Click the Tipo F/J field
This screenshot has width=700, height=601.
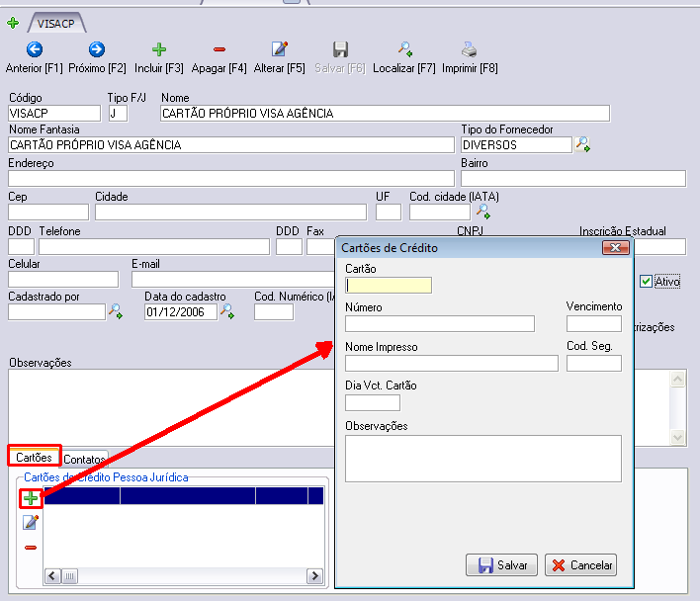coord(119,114)
